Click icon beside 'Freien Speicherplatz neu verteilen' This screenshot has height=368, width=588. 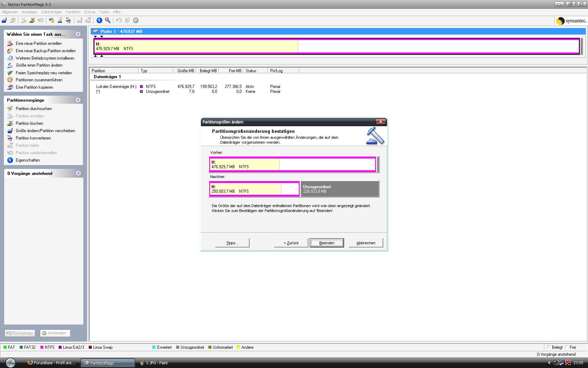coord(10,73)
